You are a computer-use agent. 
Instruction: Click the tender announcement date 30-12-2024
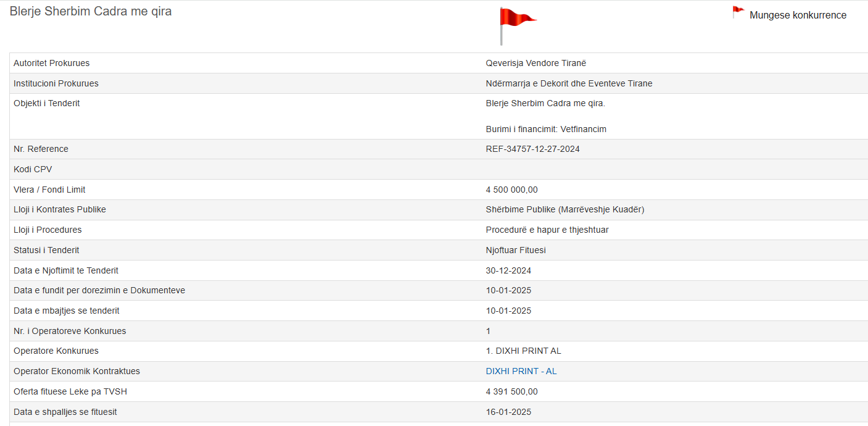coord(508,270)
